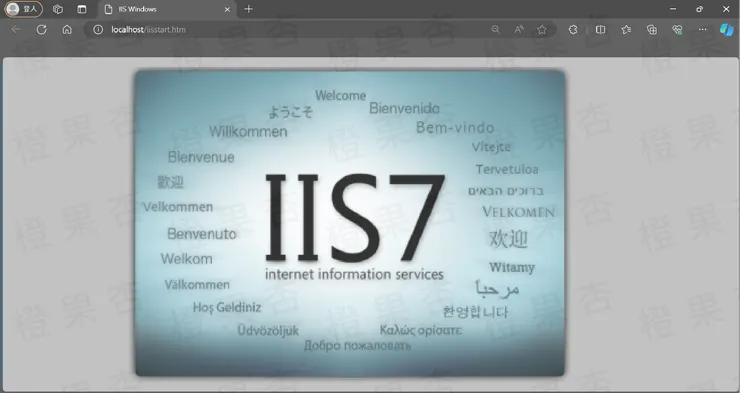The image size is (740, 393).
Task: Close the IIS Windows tab
Action: 227,9
